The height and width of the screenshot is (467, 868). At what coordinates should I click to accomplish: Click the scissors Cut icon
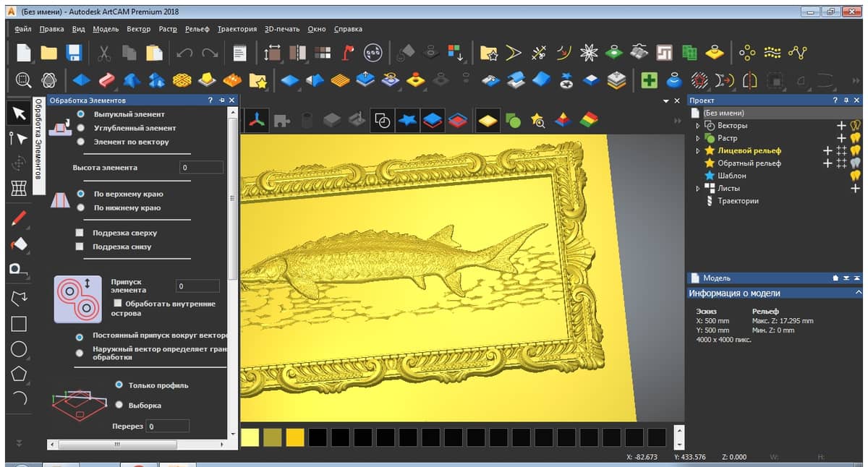point(105,53)
